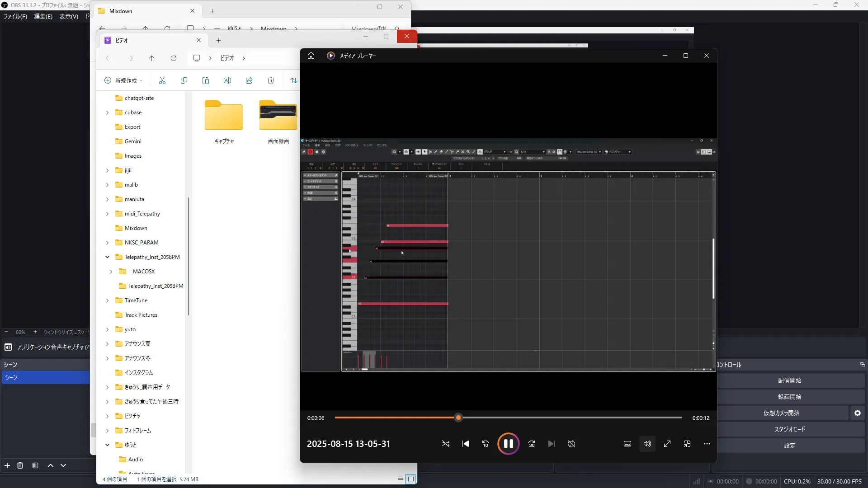Open the 編集(E) menu in OBS

point(43,16)
